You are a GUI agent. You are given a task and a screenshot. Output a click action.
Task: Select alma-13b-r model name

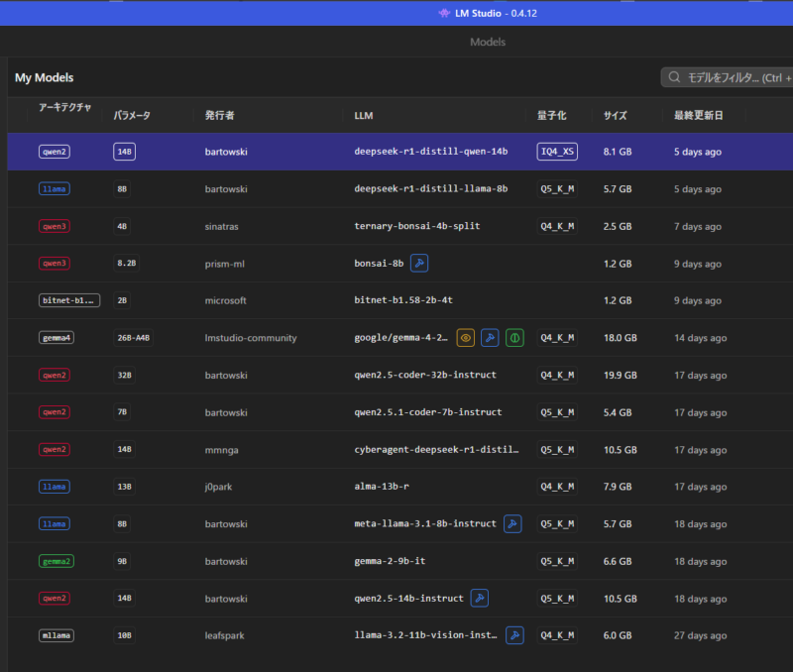382,487
